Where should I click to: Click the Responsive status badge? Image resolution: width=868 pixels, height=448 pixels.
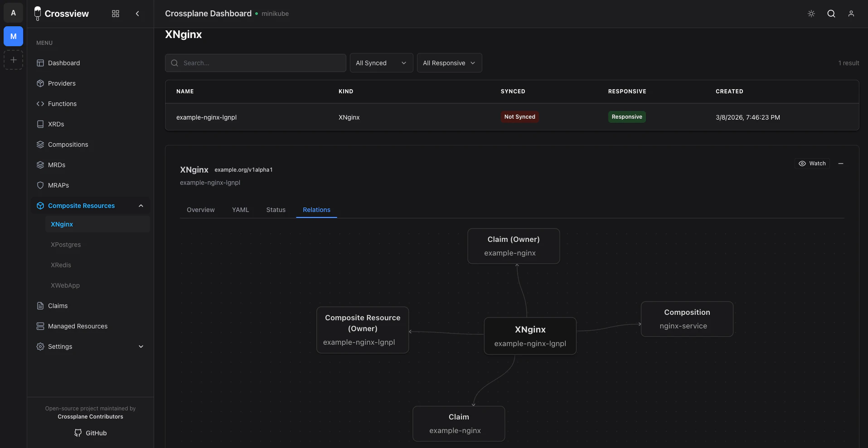[627, 117]
